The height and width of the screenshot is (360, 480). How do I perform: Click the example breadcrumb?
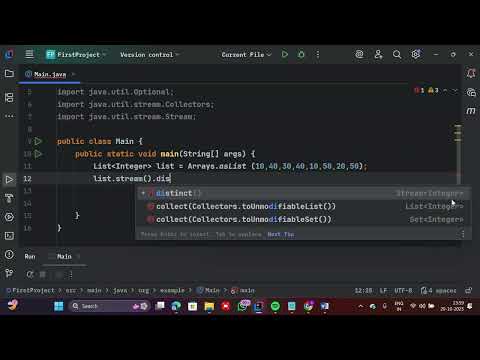[172, 291]
